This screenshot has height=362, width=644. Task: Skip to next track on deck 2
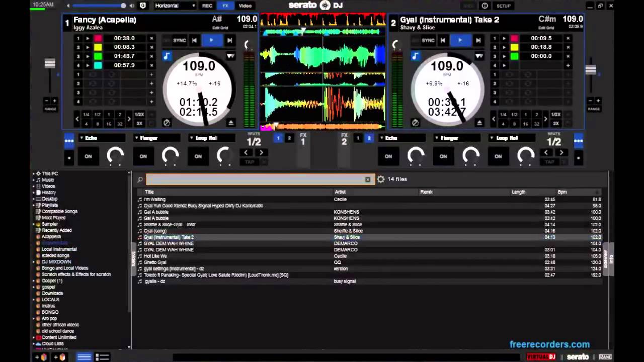coord(478,40)
